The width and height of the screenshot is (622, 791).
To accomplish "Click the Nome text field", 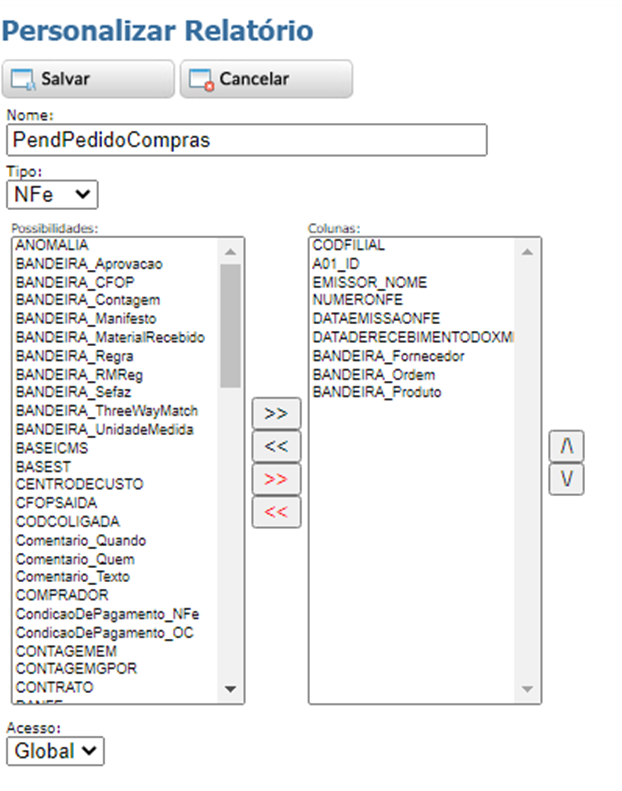I will tap(246, 140).
